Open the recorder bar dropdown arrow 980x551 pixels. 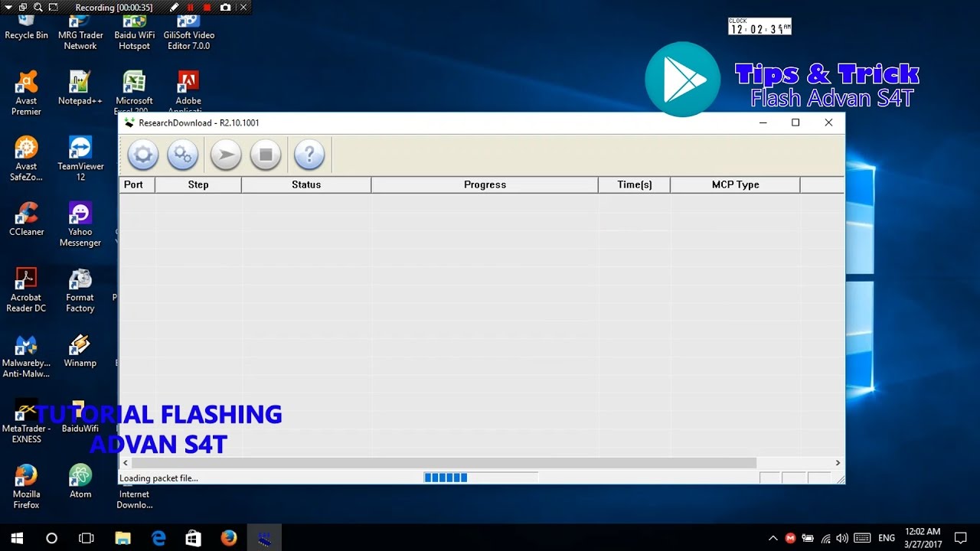coord(7,7)
